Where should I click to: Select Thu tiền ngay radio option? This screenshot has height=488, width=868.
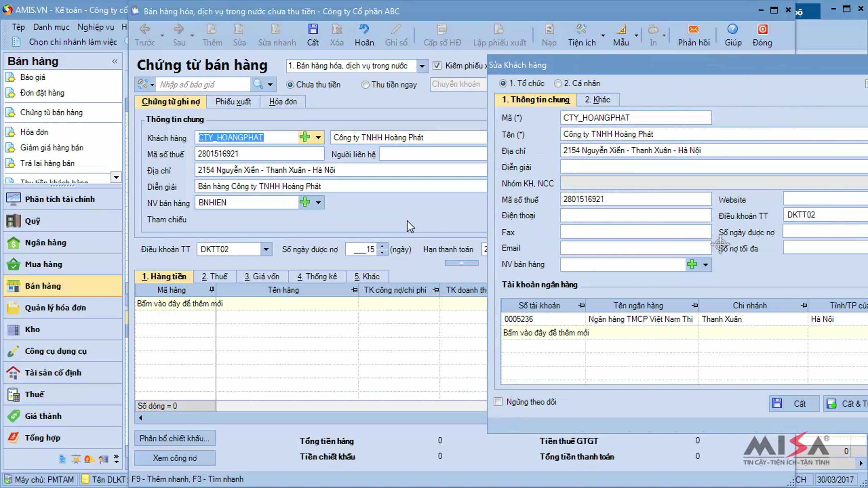click(x=365, y=85)
